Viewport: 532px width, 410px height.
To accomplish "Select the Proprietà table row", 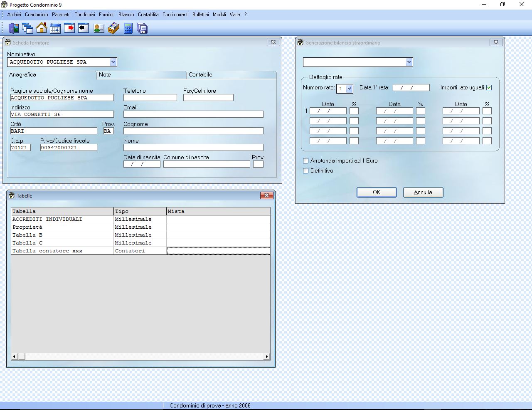I will tap(140, 227).
